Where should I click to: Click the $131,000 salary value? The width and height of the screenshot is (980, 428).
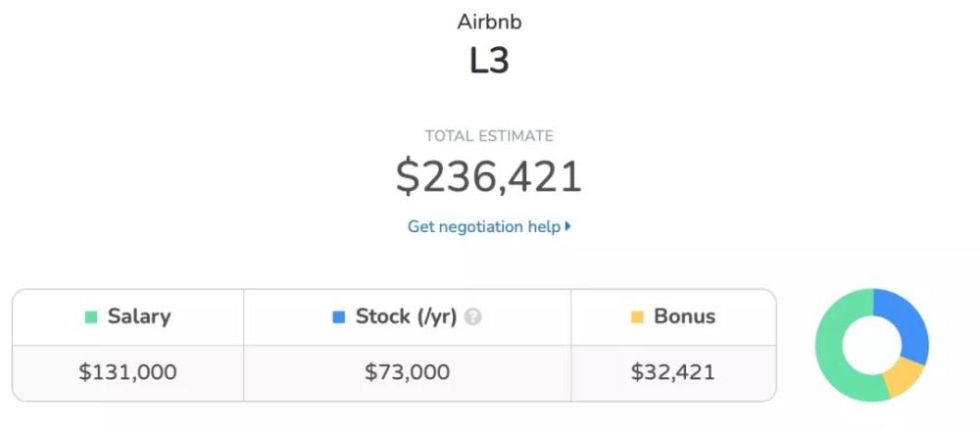point(127,372)
